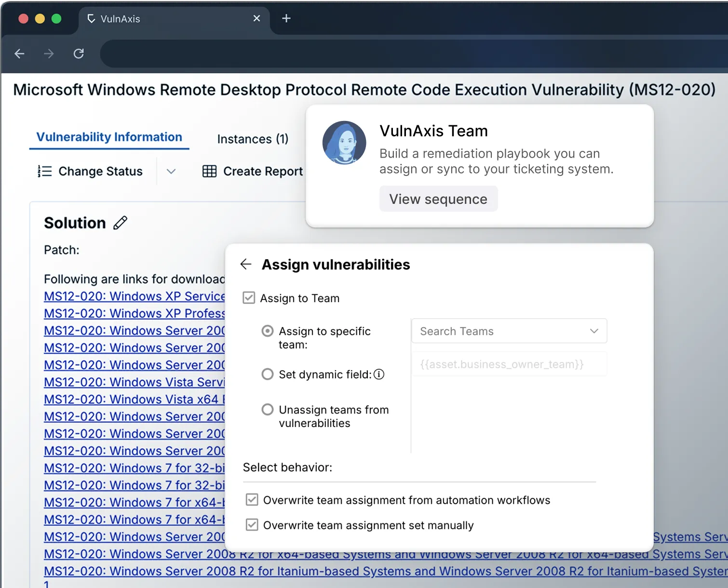
Task: Click the View sequence button
Action: [x=438, y=199]
